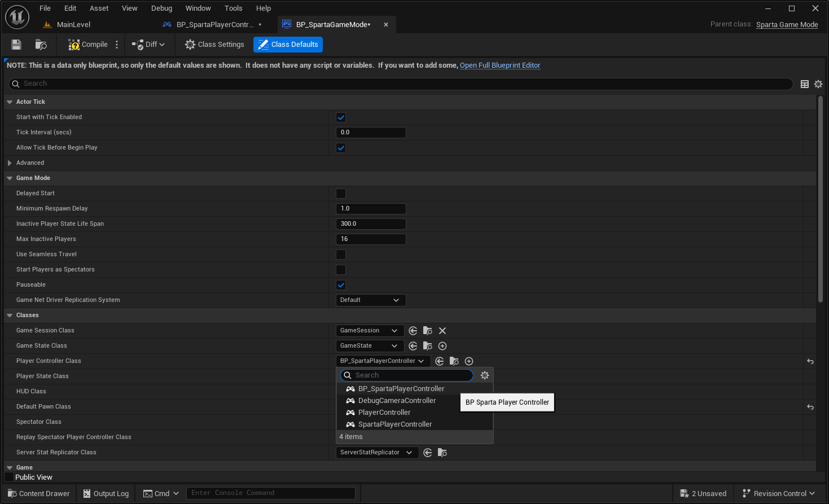Browse to Player Controller Class asset

(x=454, y=361)
